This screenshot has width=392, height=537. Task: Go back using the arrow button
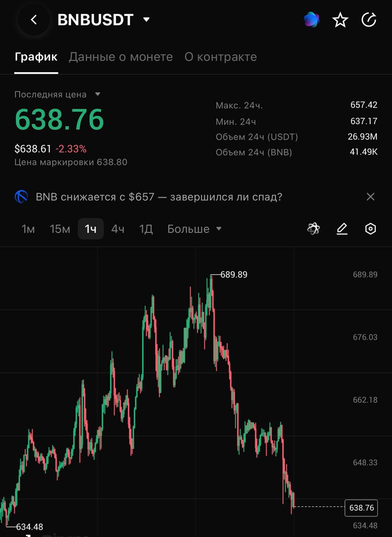(34, 20)
